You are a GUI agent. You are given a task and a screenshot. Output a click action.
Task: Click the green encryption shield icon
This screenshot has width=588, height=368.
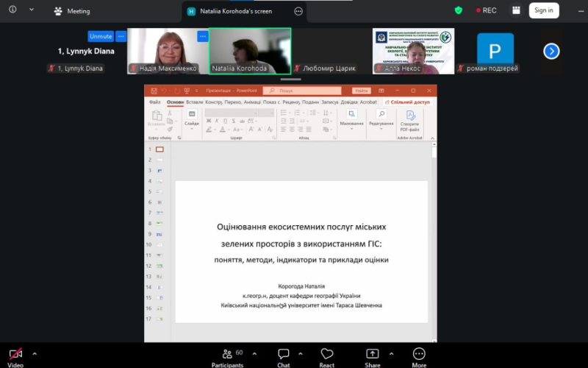[458, 10]
